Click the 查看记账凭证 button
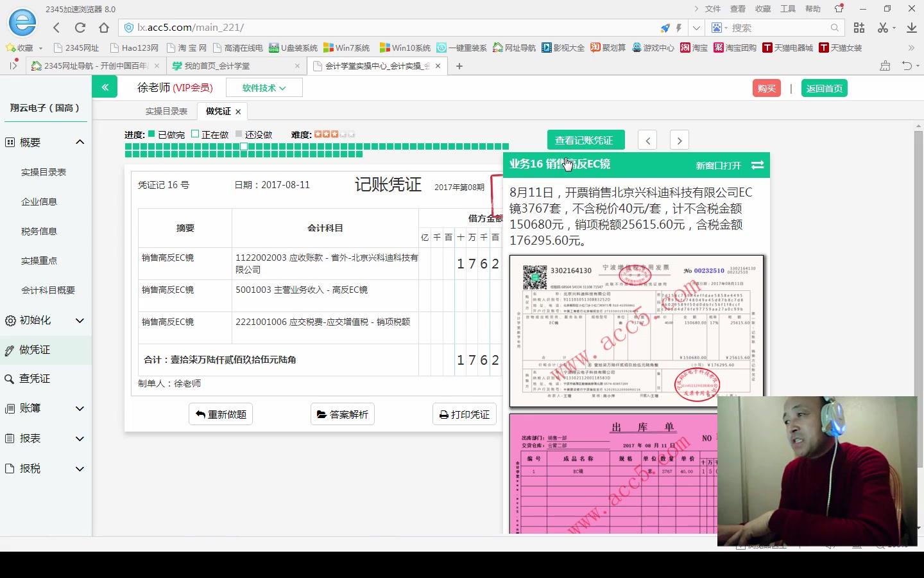 [585, 139]
